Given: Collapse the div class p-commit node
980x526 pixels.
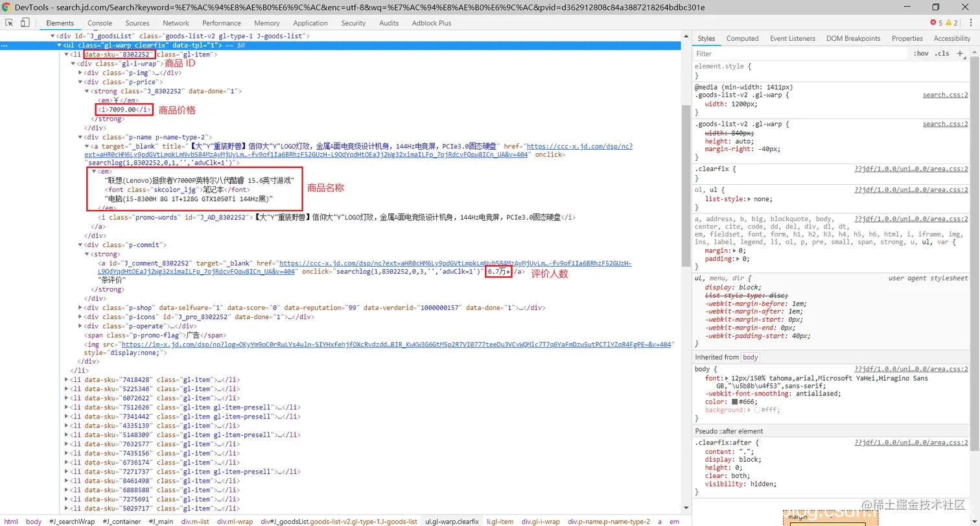Looking at the screenshot, I should (80, 245).
